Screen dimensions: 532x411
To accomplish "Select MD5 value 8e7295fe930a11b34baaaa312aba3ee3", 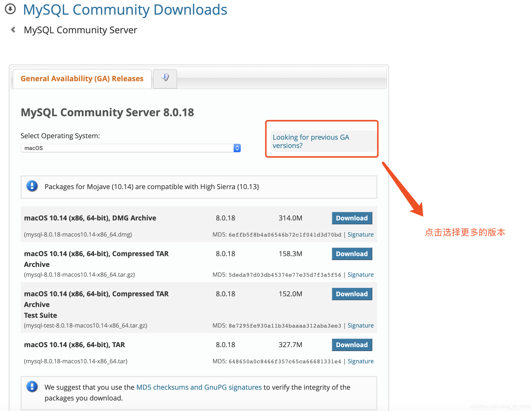I will click(x=285, y=326).
